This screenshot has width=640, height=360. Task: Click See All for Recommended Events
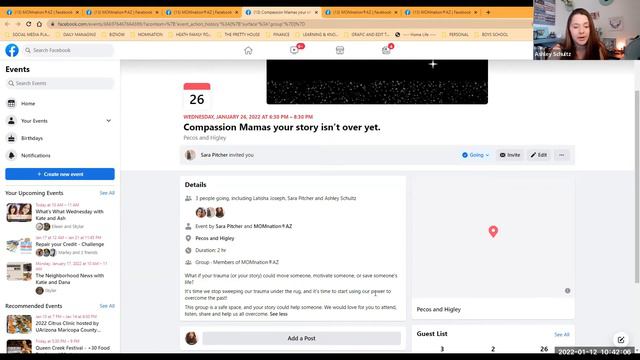click(107, 306)
